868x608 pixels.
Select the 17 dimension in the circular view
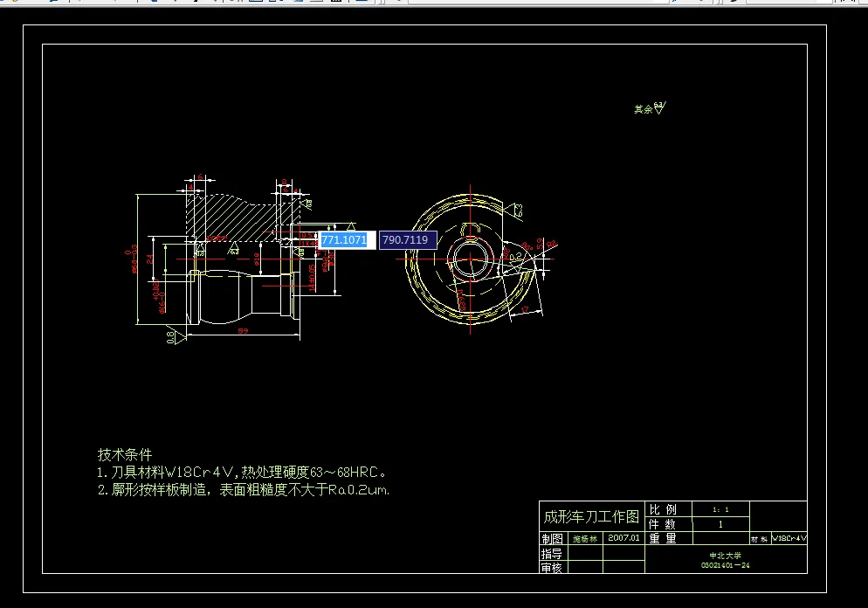point(525,310)
